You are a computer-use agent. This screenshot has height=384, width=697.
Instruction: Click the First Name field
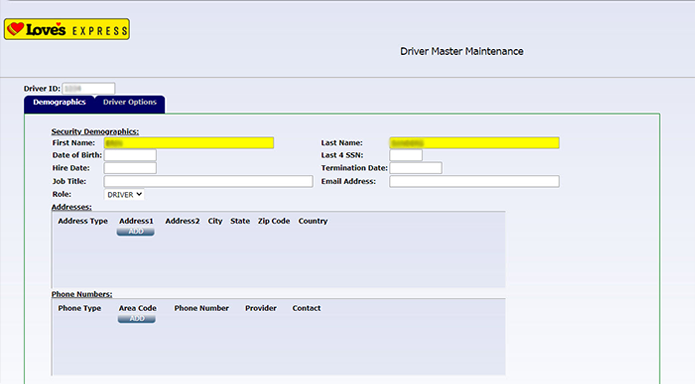tap(189, 143)
